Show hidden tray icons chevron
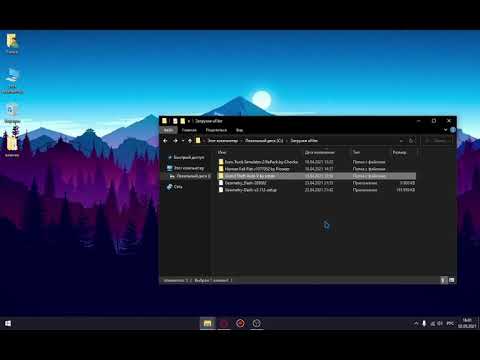This screenshot has width=480, height=360. pos(416,323)
